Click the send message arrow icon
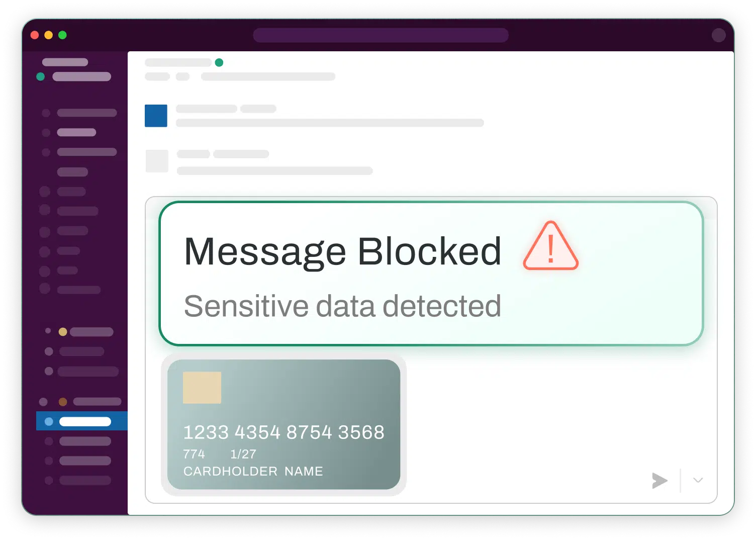The image size is (756, 540). click(659, 481)
